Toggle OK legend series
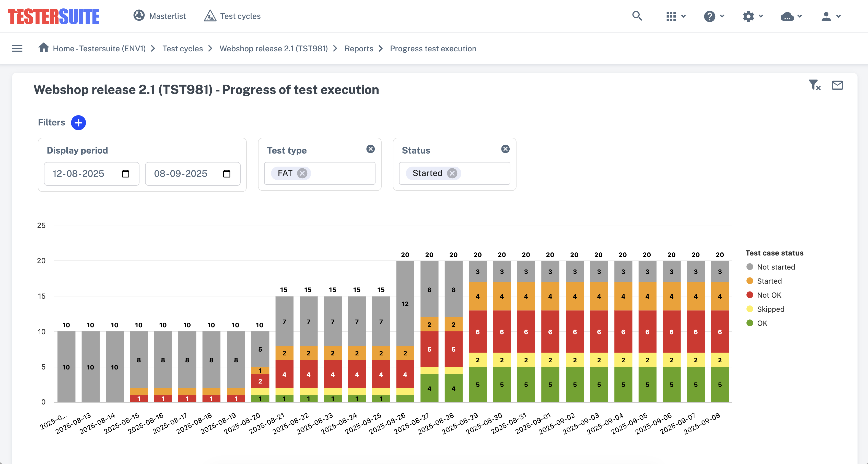Image resolution: width=868 pixels, height=464 pixels. [x=757, y=323]
